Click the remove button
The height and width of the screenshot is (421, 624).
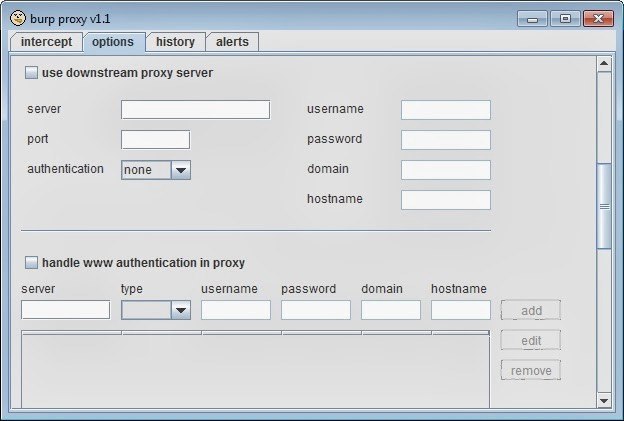click(x=531, y=370)
